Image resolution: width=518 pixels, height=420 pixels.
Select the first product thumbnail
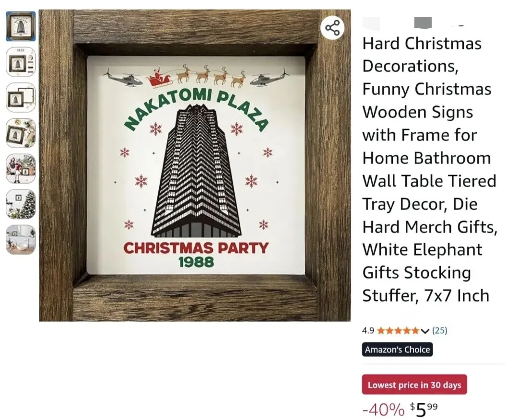[21, 26]
